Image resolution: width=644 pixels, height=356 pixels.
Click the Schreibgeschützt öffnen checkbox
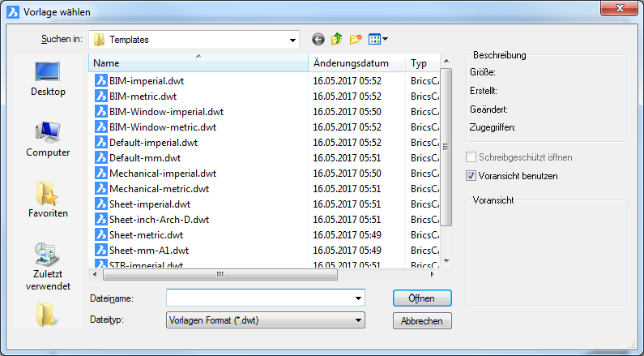(472, 157)
